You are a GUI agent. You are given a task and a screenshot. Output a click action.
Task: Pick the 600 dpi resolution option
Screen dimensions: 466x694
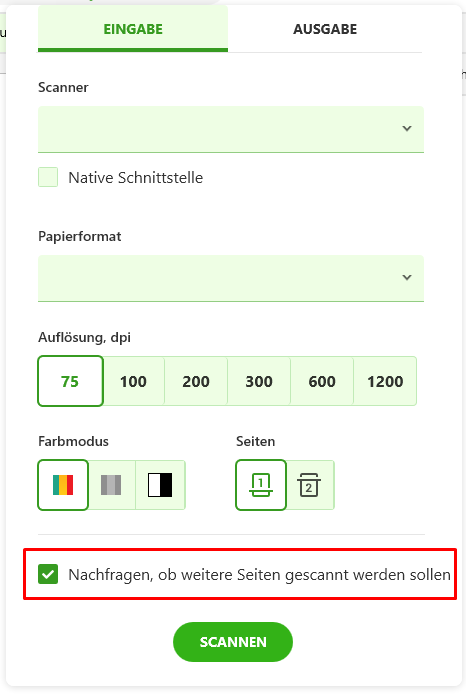pos(322,381)
